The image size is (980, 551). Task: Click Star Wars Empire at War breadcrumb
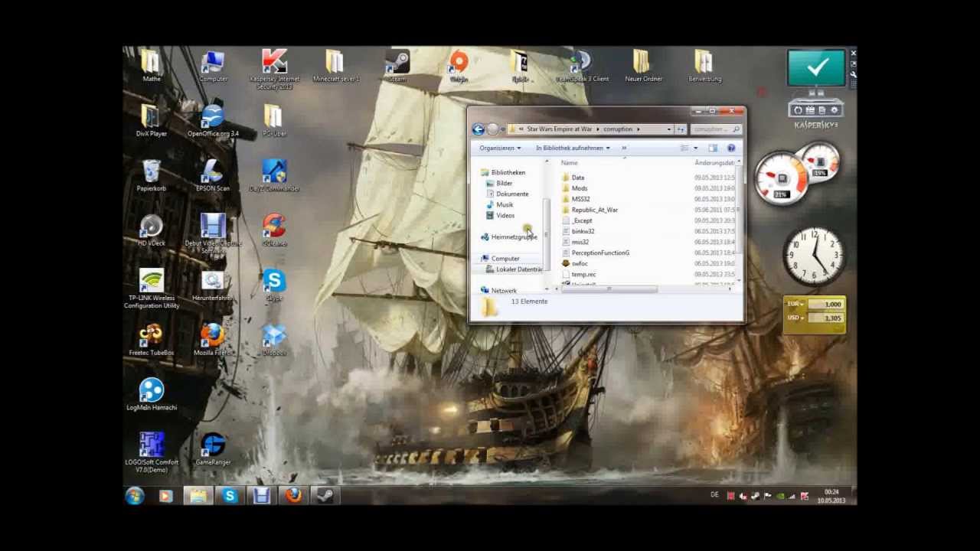559,129
